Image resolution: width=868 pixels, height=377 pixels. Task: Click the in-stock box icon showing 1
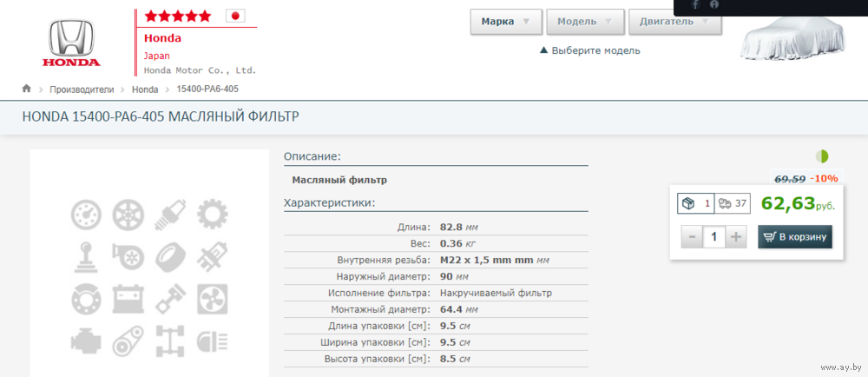point(696,204)
